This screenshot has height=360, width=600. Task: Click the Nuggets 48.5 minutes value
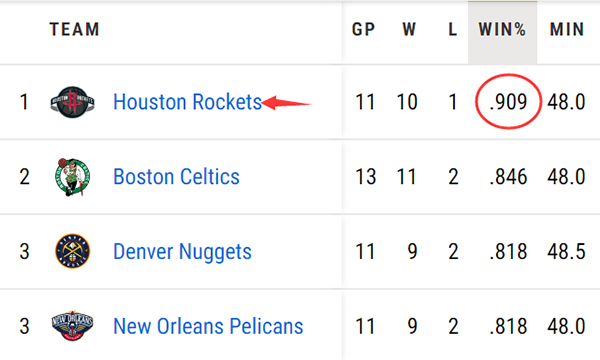566,252
